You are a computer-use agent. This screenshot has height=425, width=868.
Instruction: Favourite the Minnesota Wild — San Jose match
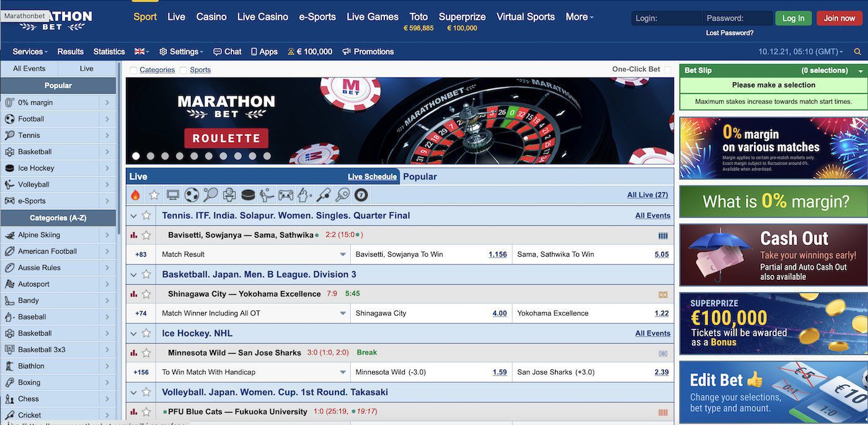click(146, 353)
